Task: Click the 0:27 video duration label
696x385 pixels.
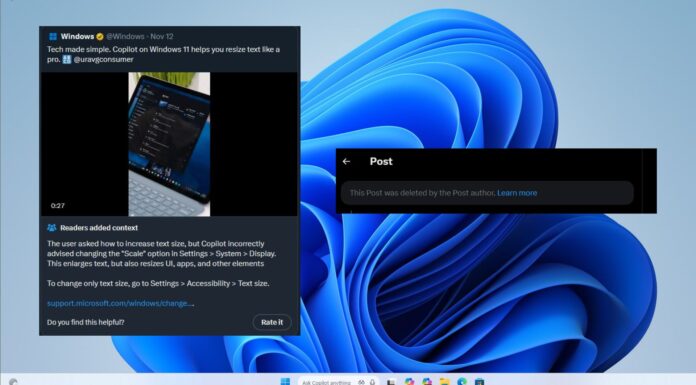Action: click(x=58, y=206)
